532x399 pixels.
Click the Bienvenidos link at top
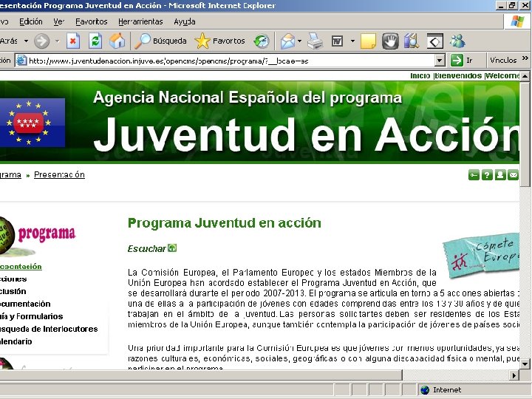[458, 75]
